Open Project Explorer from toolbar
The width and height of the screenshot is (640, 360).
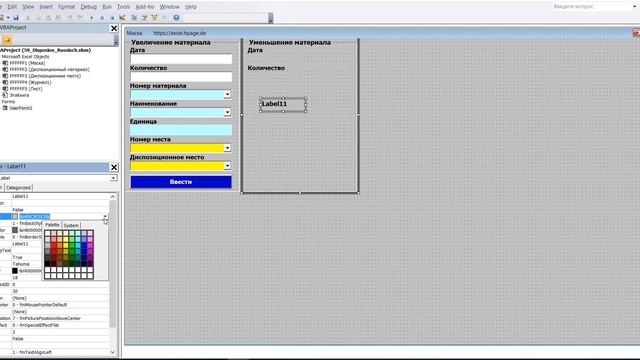[x=134, y=18]
